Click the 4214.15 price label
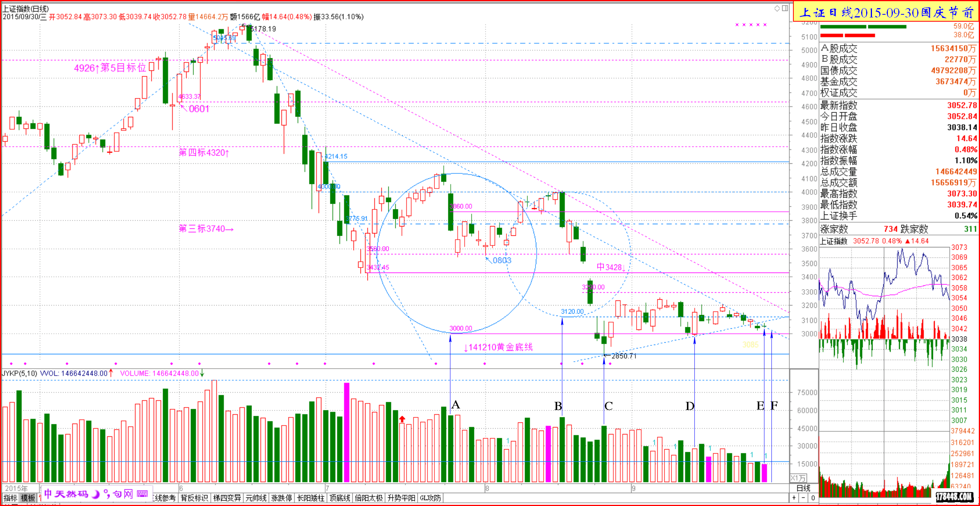980x506 pixels. point(336,156)
